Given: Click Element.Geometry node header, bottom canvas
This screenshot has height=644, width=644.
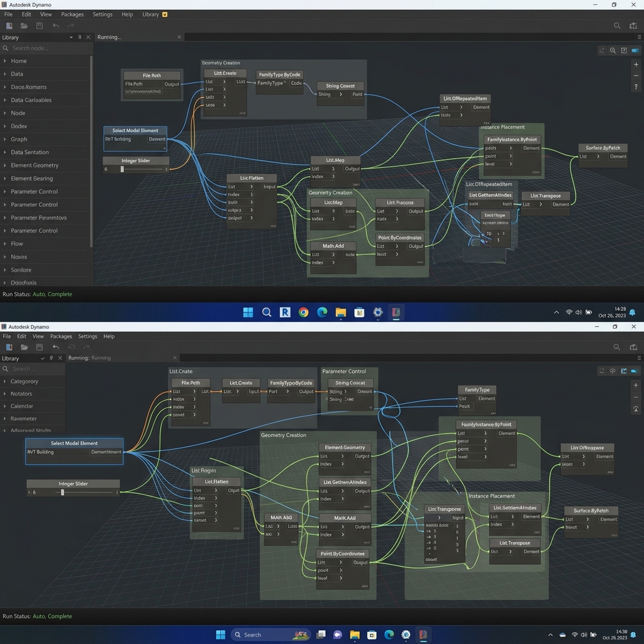Looking at the screenshot, I should [345, 447].
